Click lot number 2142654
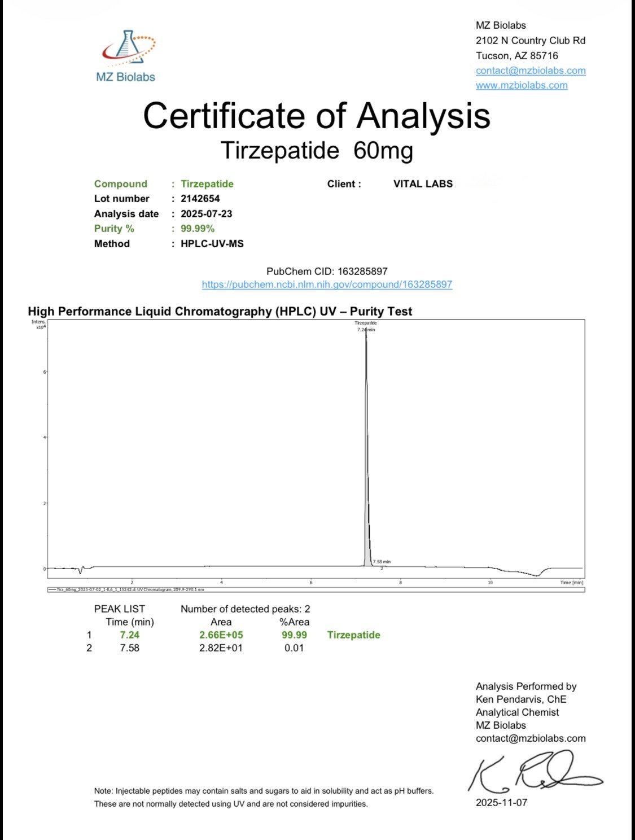 point(200,199)
